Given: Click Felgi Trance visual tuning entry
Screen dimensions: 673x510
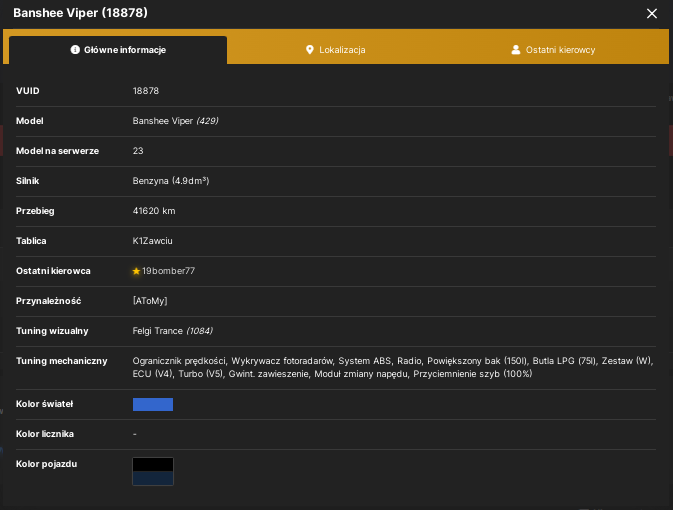Looking at the screenshot, I should [173, 331].
